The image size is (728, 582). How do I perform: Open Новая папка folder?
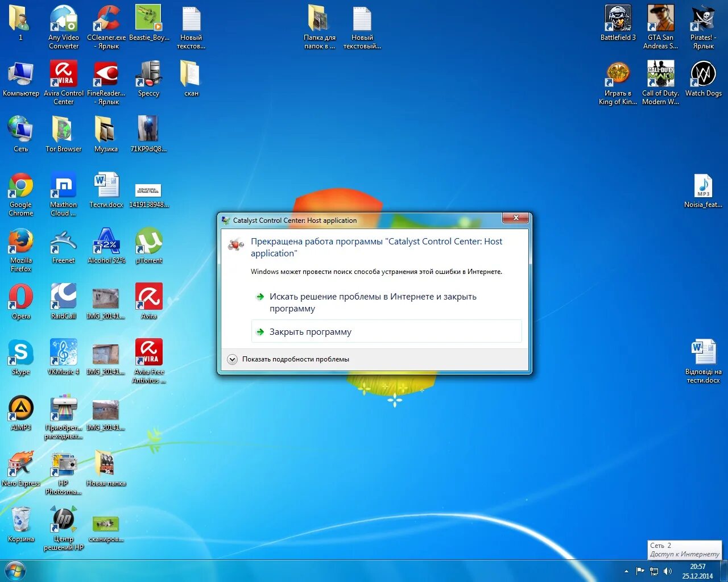click(106, 468)
